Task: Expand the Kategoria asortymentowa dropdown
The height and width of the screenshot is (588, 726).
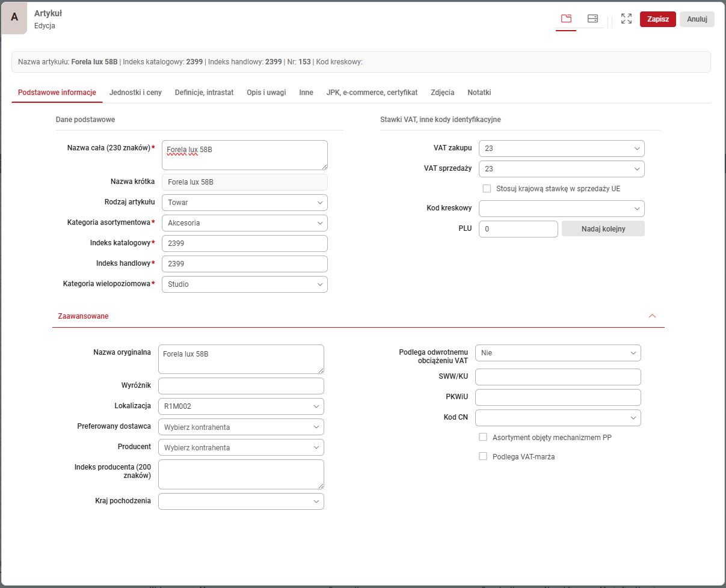Action: tap(244, 223)
